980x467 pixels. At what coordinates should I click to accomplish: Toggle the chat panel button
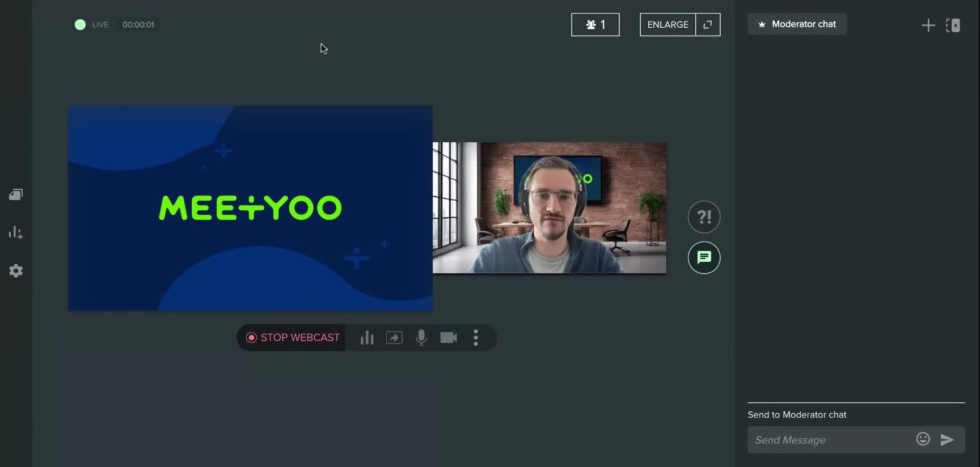coord(704,258)
